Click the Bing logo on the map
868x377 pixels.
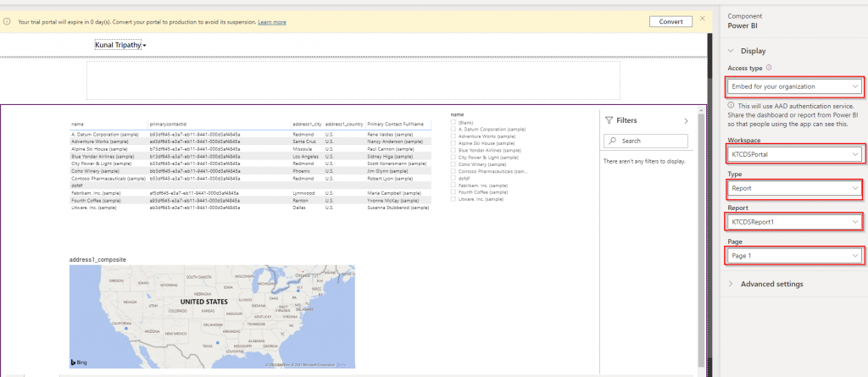(x=79, y=363)
